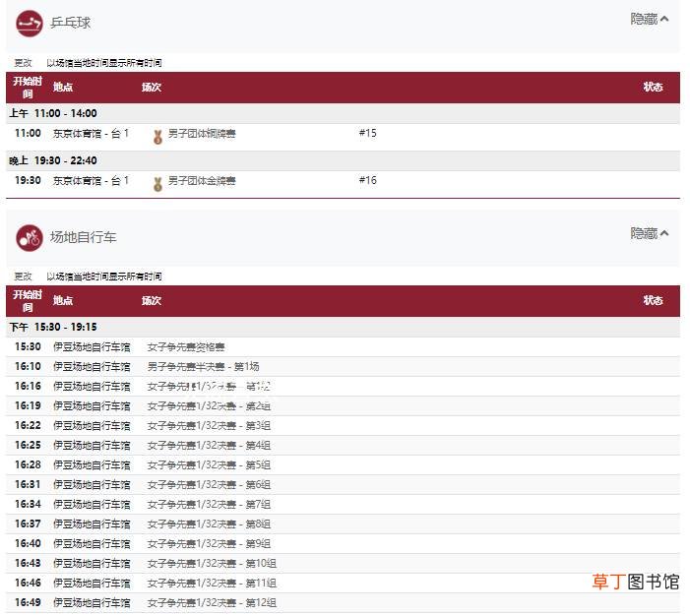The width and height of the screenshot is (690, 616).
Task: Click 状态 header in cycling table
Action: pyautogui.click(x=653, y=300)
